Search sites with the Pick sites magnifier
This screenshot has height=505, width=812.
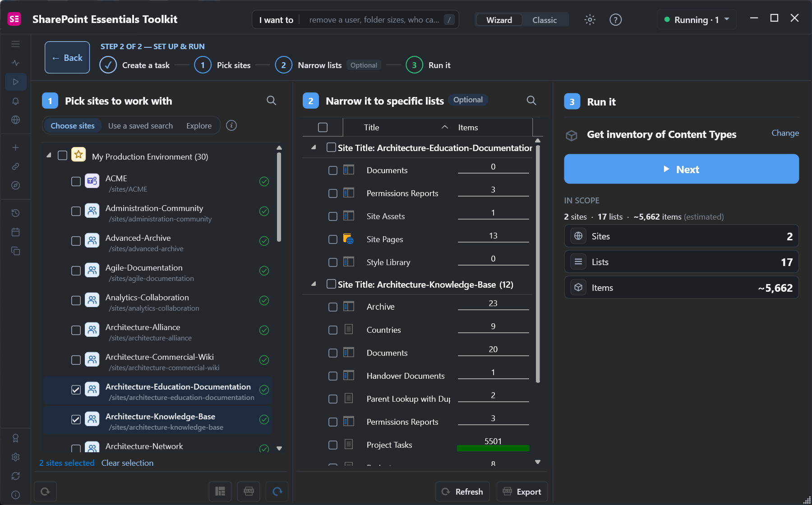tap(271, 101)
